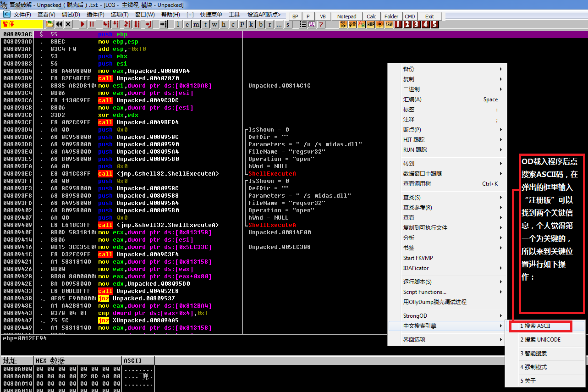
Task: Click the CMD button
Action: tap(410, 16)
